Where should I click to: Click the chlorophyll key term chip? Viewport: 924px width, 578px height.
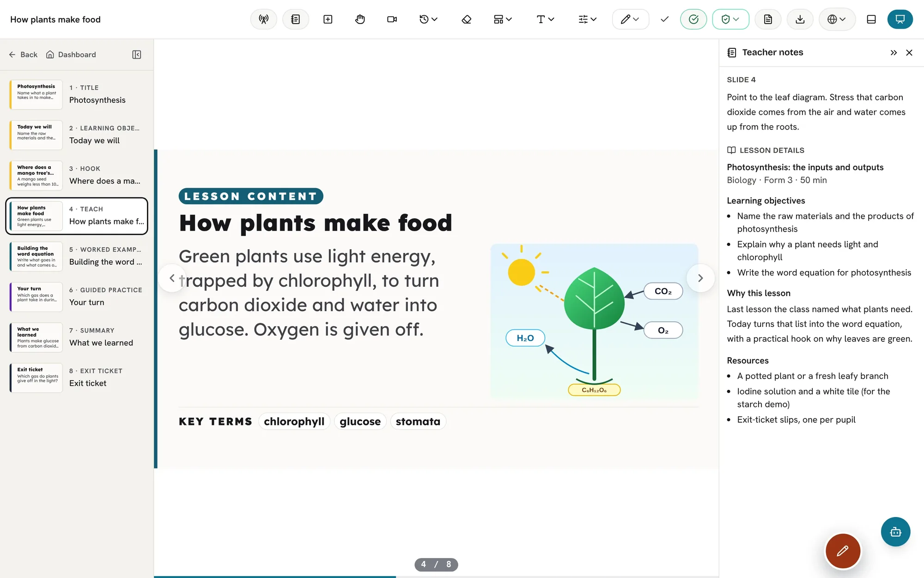coord(294,421)
